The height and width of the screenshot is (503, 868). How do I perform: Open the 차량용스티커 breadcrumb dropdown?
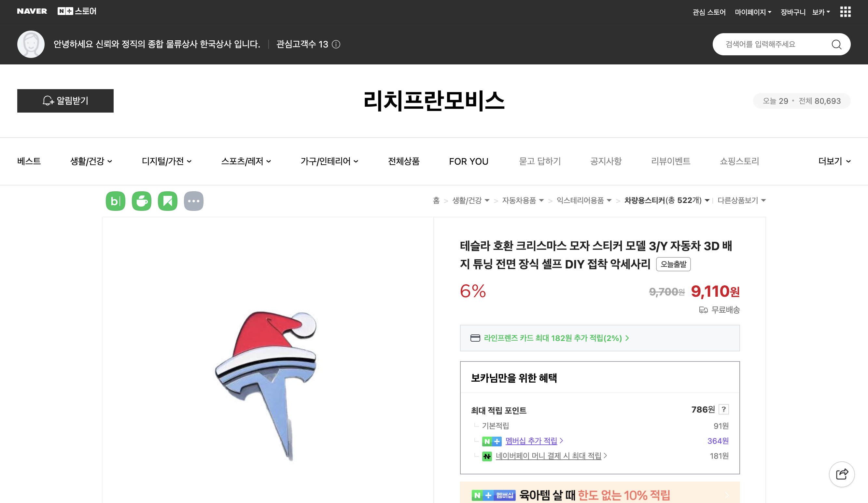[707, 200]
